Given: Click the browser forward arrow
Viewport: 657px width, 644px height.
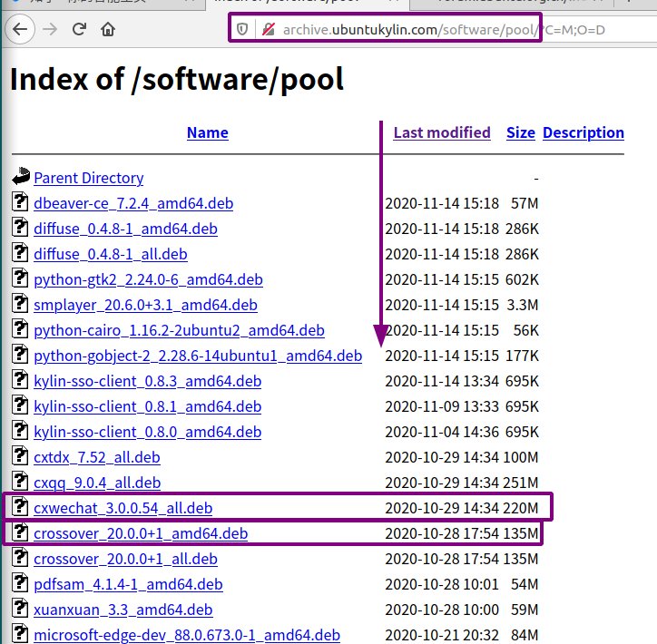Looking at the screenshot, I should point(49,29).
